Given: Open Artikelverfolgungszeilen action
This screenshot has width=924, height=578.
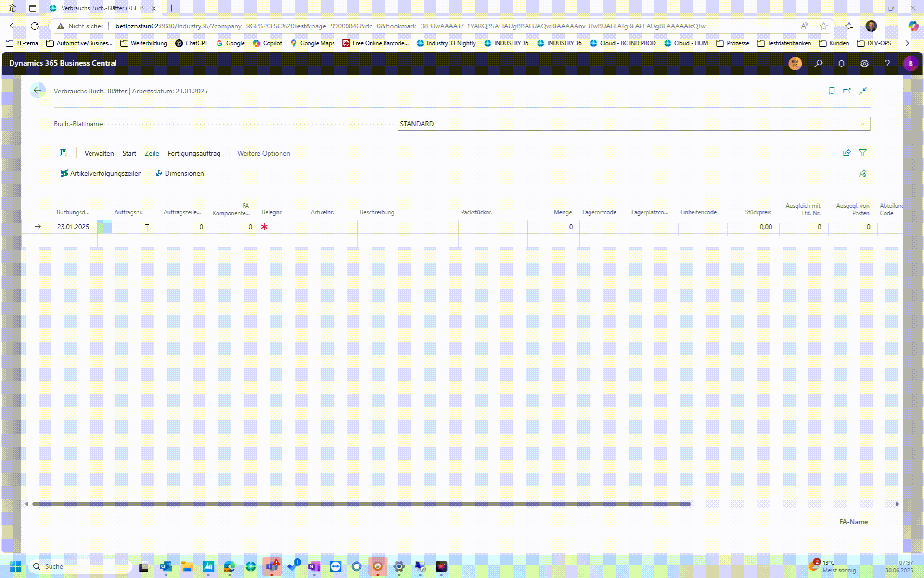Looking at the screenshot, I should [x=101, y=173].
